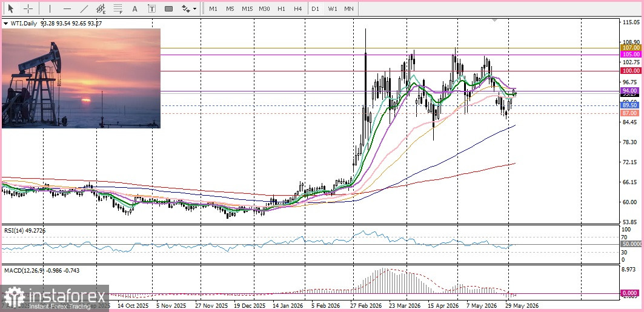The width and height of the screenshot is (644, 312).
Task: Select the D1 daily timeframe
Action: 315,8
